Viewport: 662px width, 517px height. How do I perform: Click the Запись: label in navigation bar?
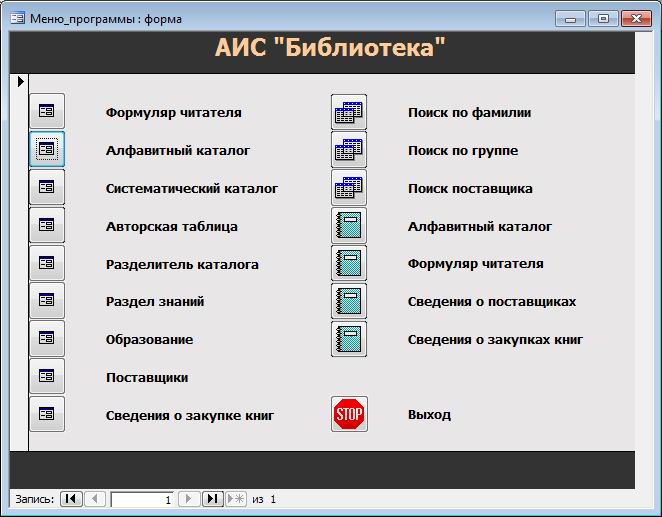pyautogui.click(x=35, y=499)
